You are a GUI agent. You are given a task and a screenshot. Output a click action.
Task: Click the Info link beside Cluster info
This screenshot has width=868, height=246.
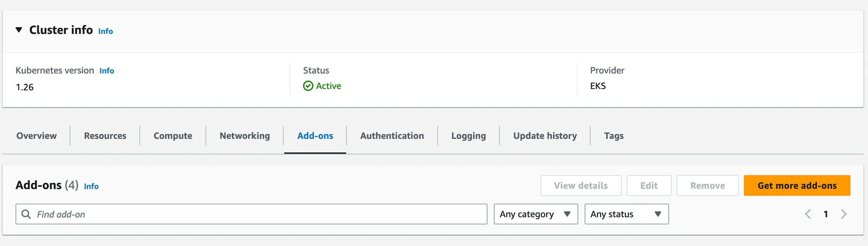pos(106,31)
